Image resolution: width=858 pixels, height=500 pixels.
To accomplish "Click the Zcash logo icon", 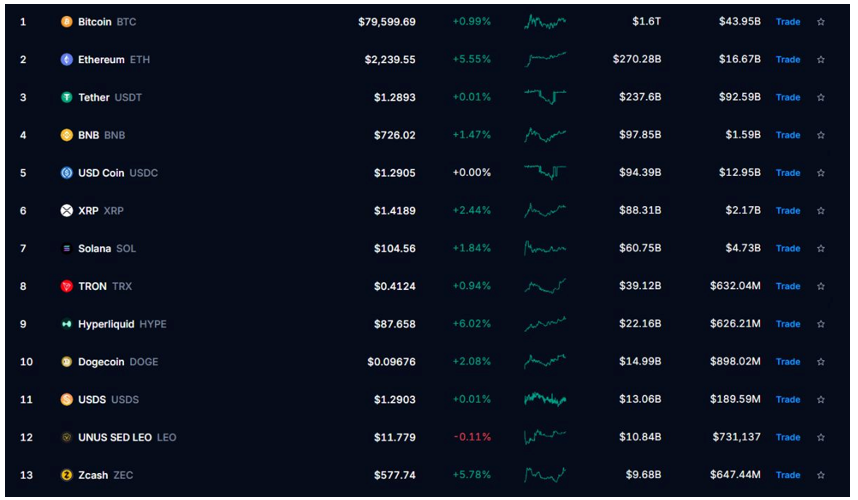I will coord(66,475).
